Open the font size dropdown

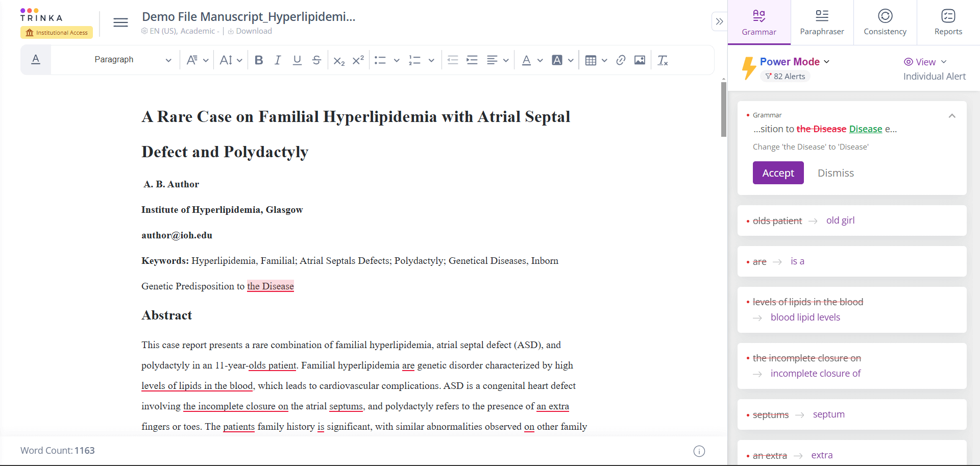(231, 60)
